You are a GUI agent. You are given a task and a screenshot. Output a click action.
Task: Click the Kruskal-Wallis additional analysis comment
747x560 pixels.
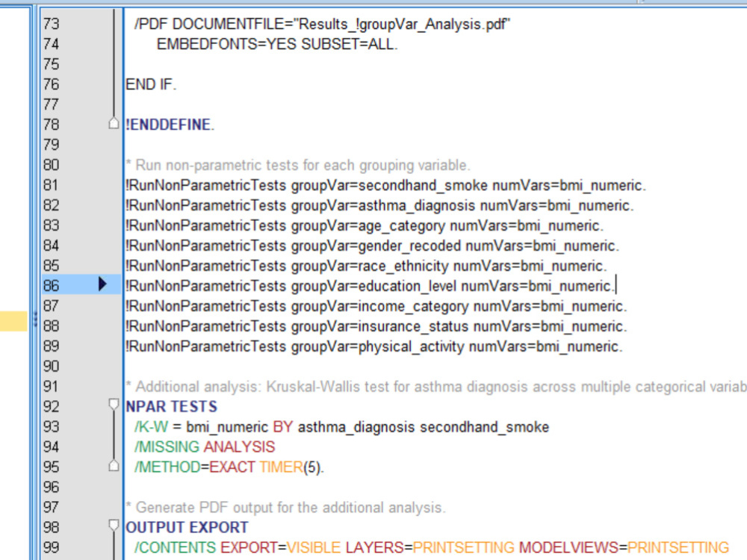tap(436, 387)
